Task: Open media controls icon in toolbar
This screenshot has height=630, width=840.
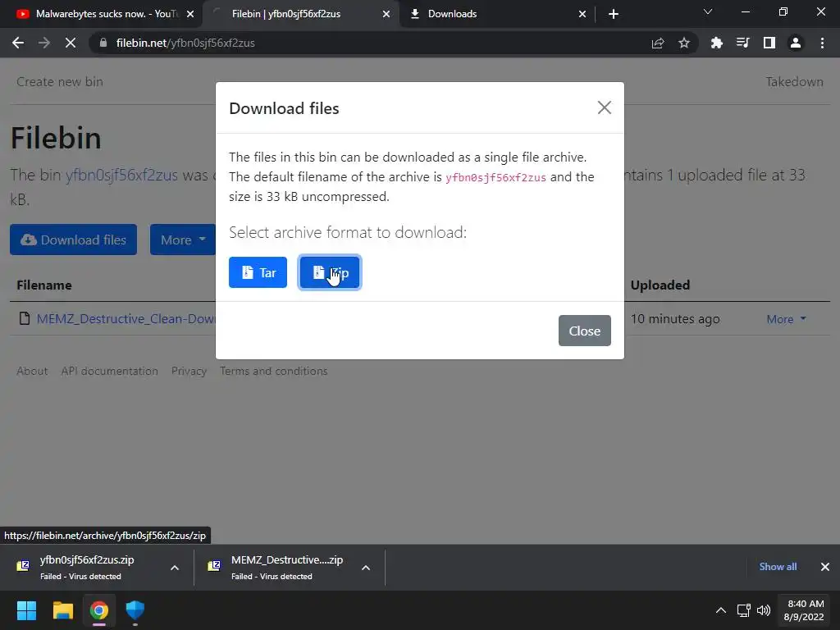Action: pyautogui.click(x=742, y=43)
